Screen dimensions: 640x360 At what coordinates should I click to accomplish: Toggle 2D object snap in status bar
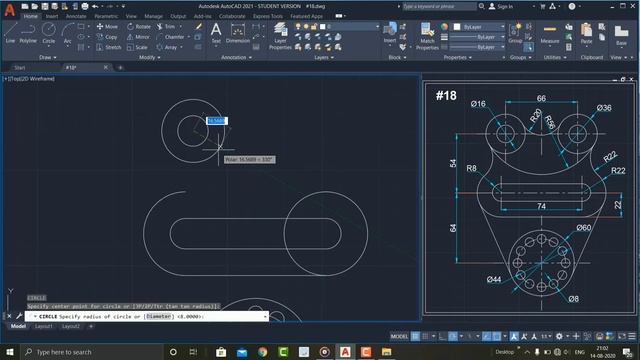click(496, 336)
